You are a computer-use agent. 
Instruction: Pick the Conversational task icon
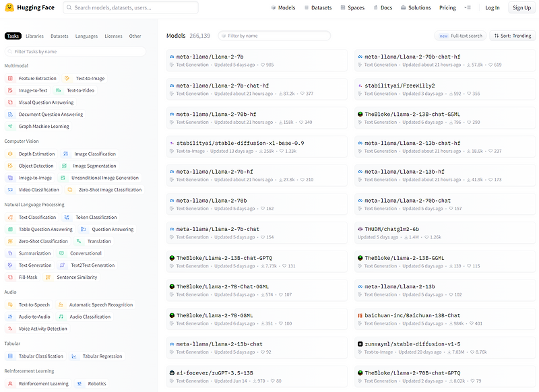pos(61,253)
